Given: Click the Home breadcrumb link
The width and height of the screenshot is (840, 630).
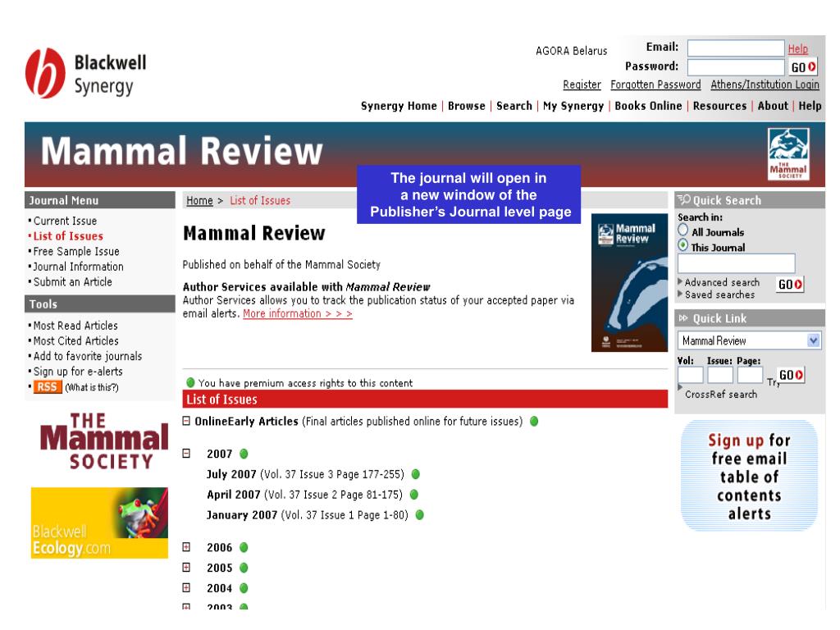Looking at the screenshot, I should point(199,200).
